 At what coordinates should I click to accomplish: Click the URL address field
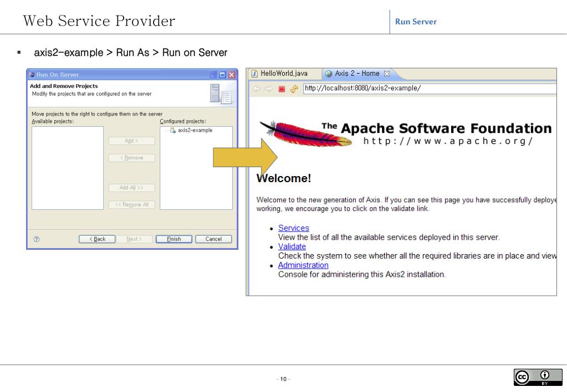tap(430, 88)
